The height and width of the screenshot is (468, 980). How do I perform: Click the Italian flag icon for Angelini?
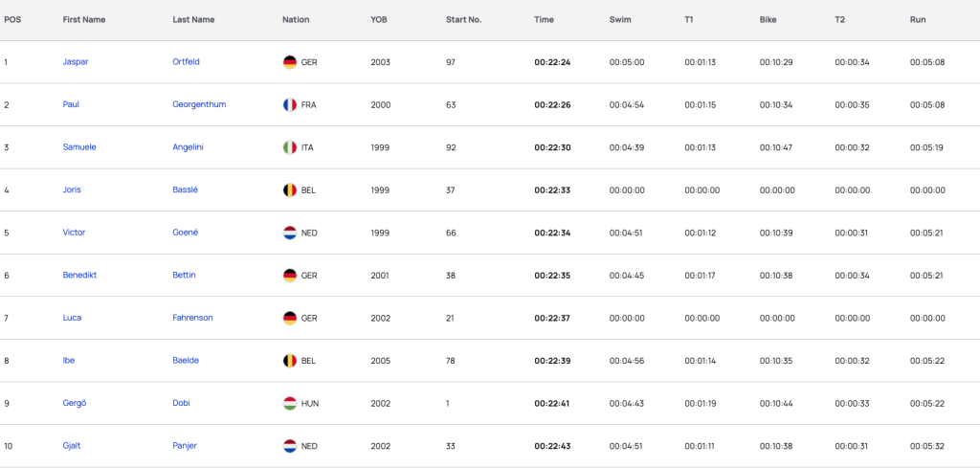[x=289, y=147]
